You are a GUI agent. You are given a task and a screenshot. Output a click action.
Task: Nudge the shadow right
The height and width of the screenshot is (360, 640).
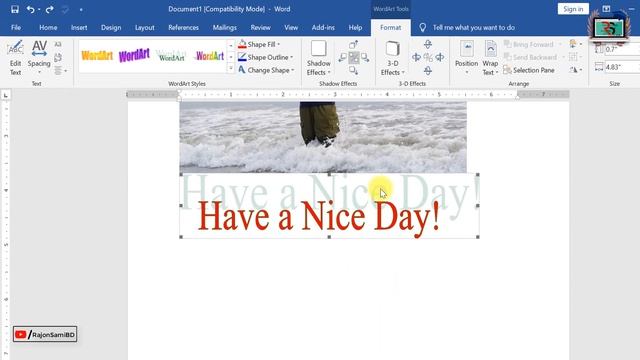(365, 58)
